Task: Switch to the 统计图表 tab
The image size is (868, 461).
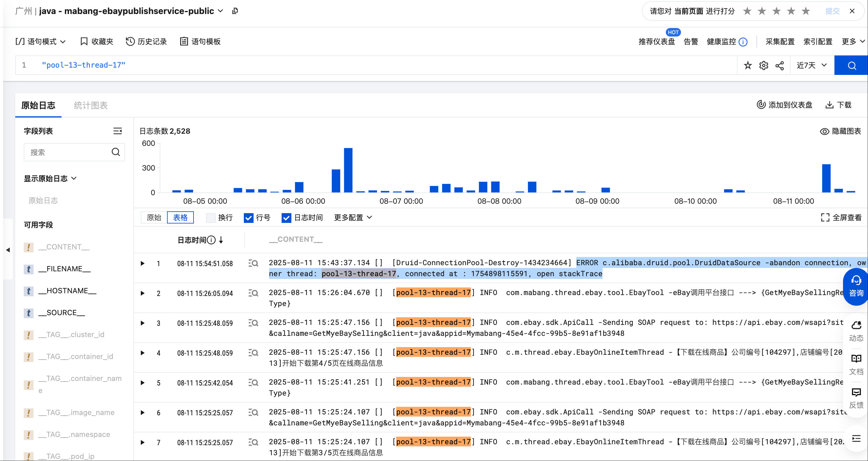Action: pyautogui.click(x=90, y=105)
